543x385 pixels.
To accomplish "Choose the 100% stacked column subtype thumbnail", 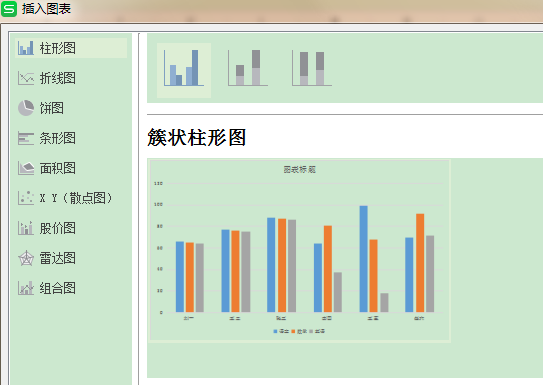I will (312, 68).
